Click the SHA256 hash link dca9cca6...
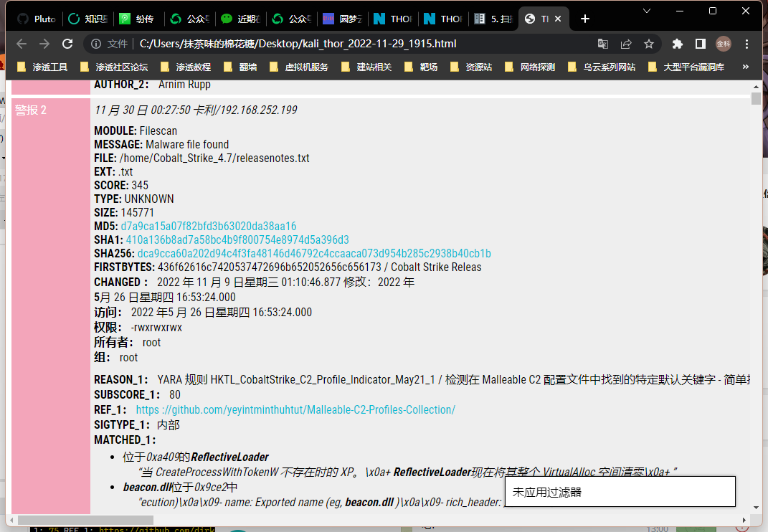The height and width of the screenshot is (532, 768). point(314,253)
